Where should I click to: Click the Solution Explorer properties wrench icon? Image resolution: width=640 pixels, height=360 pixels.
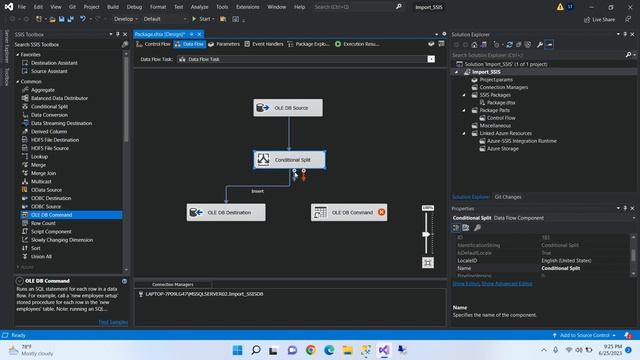pyautogui.click(x=540, y=44)
